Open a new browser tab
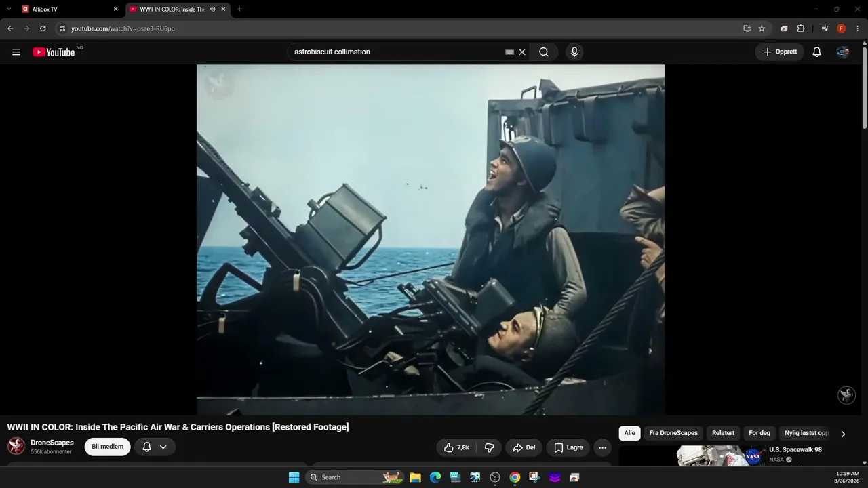 (x=239, y=9)
